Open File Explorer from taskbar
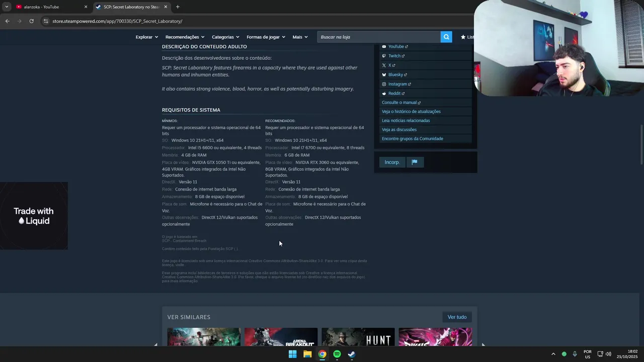This screenshot has width=644, height=362. [307, 354]
